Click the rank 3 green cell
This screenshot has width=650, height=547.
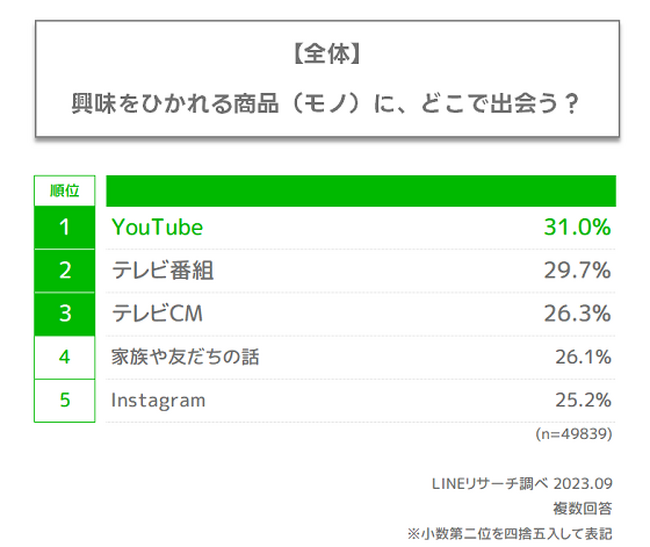64,313
